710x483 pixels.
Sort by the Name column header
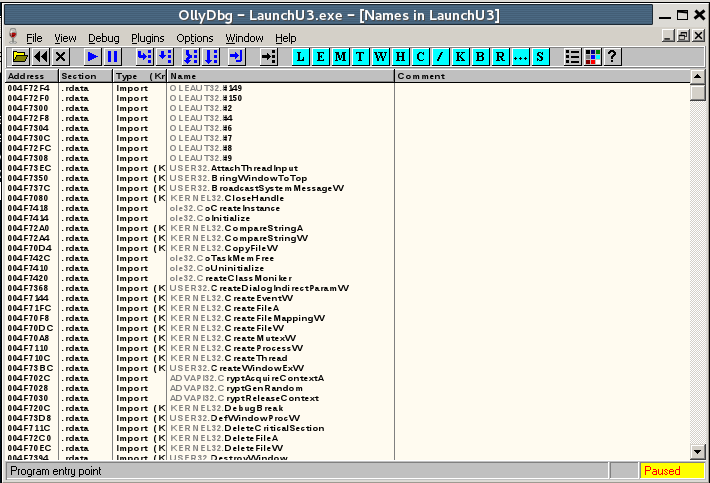pos(281,76)
